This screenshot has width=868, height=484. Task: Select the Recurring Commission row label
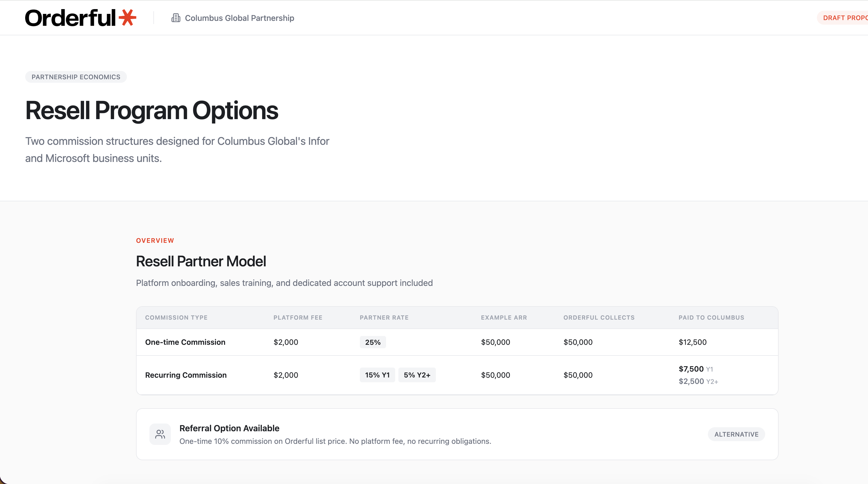click(186, 375)
